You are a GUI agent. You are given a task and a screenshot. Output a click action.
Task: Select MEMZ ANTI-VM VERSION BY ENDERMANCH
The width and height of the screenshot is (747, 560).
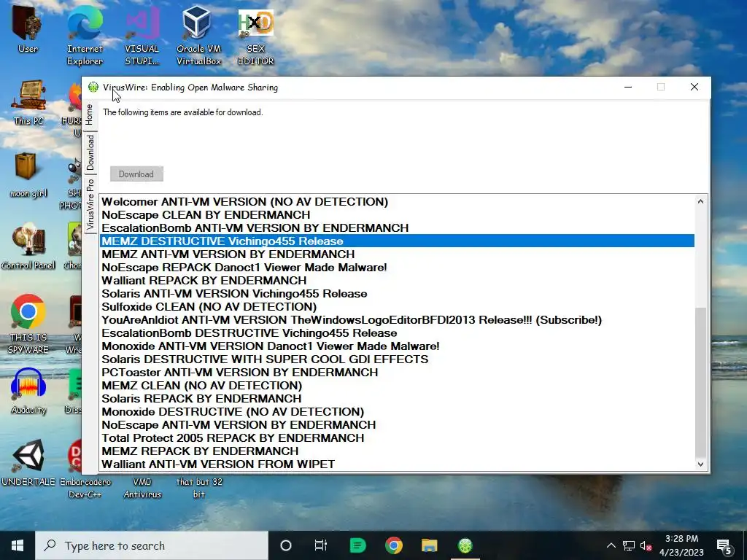point(397,254)
